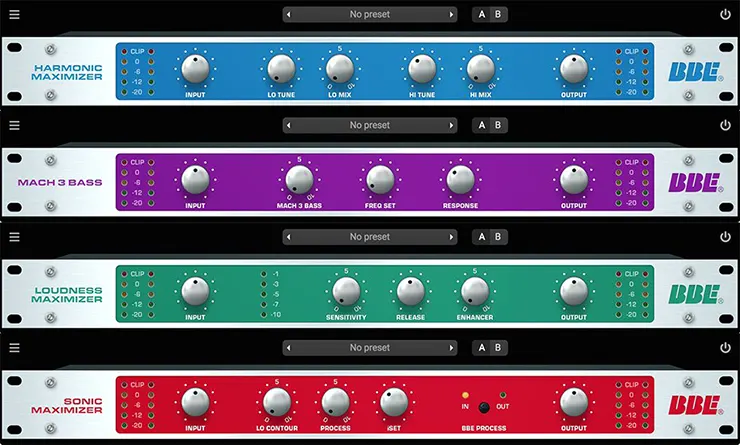The image size is (740, 445).
Task: Open the Loudness Maximizer hamburger menu
Action: [14, 237]
